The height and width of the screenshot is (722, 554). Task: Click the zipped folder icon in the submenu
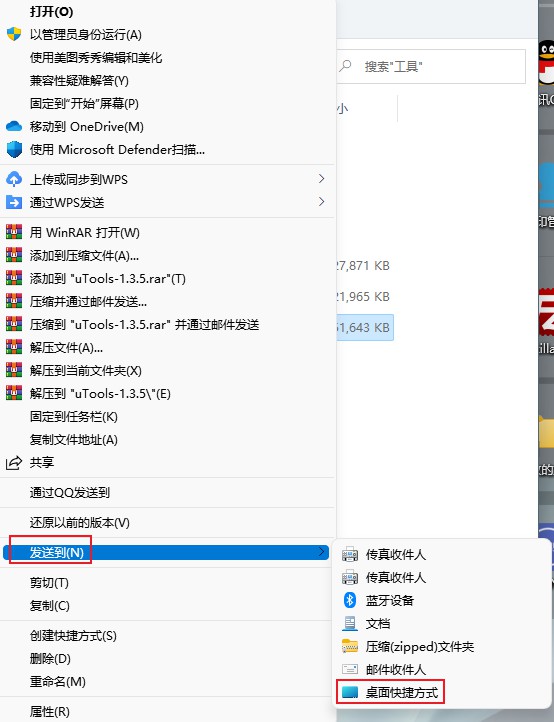point(350,646)
